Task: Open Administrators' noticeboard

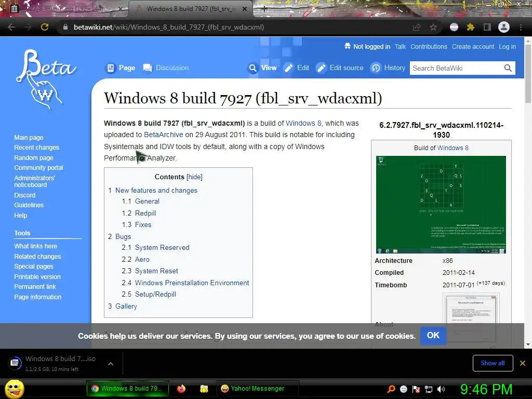Action: [34, 181]
